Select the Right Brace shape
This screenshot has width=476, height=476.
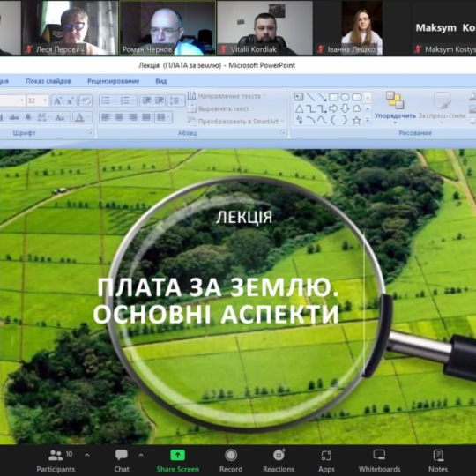(x=346, y=120)
